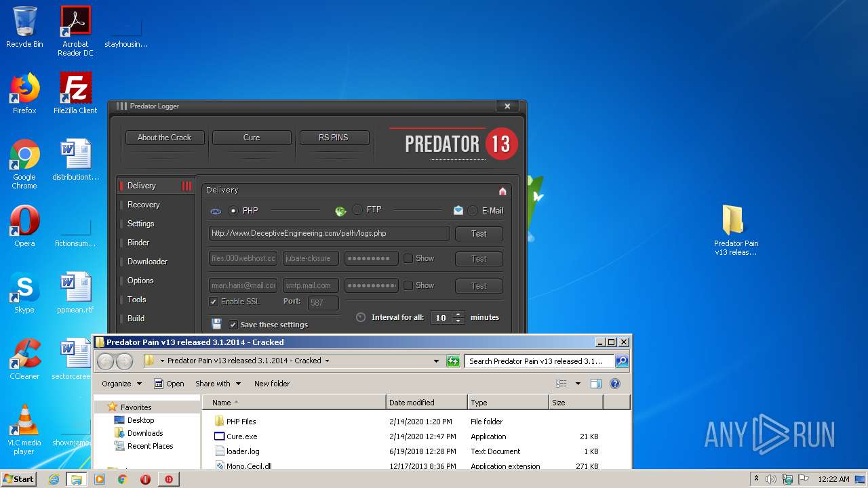Expand the Organize dropdown menu
Viewport: 868px width, 488px height.
[122, 384]
